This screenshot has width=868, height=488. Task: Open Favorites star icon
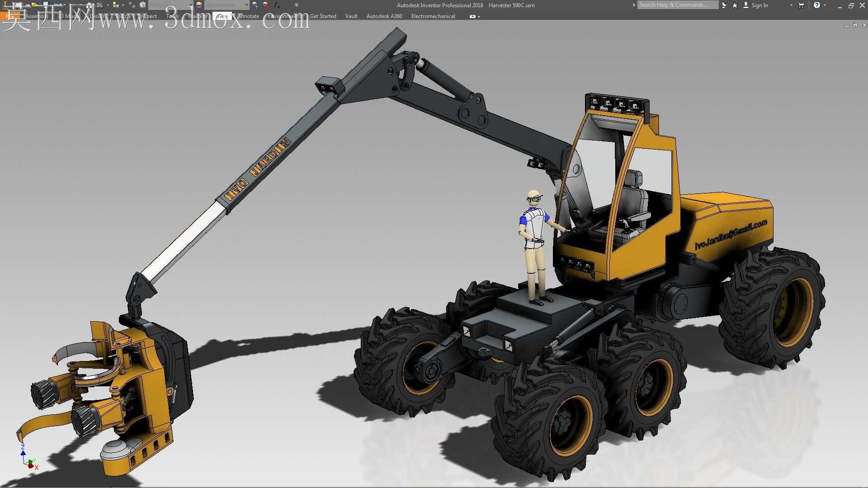[735, 5]
